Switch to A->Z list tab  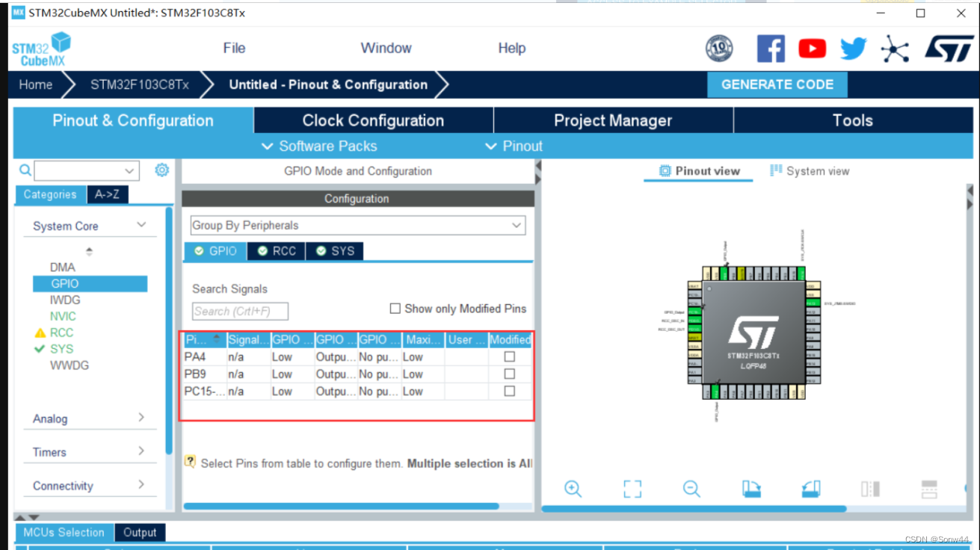click(108, 194)
